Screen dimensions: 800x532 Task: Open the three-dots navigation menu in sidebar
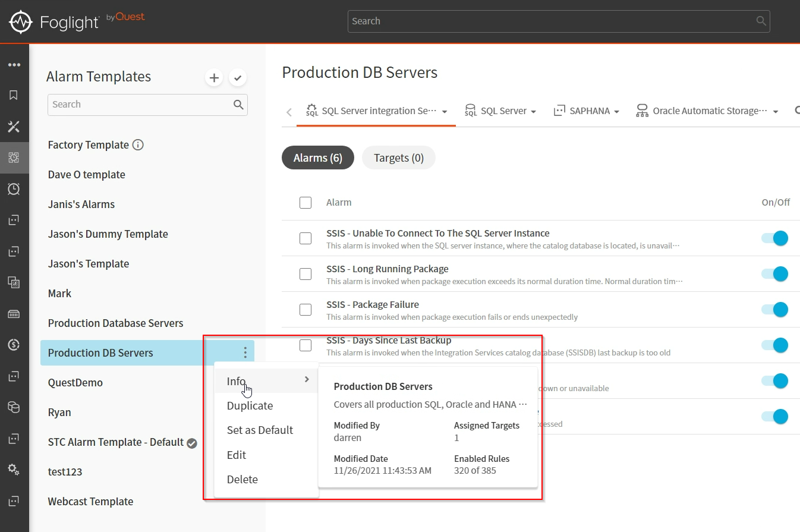coord(14,65)
